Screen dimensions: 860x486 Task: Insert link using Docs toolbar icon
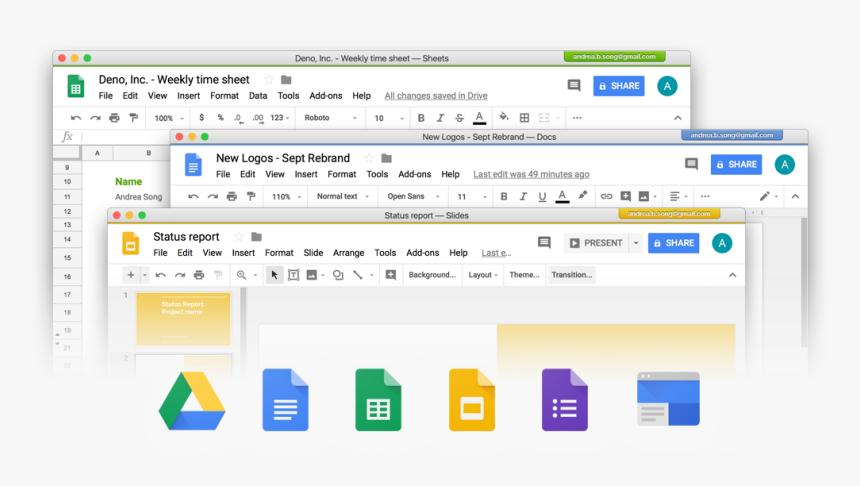tap(606, 197)
